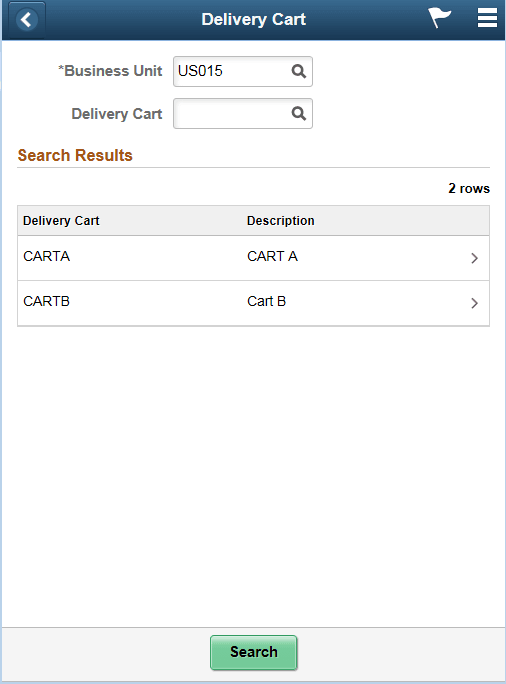The width and height of the screenshot is (506, 684).
Task: Open the hamburger menu icon
Action: 487,18
